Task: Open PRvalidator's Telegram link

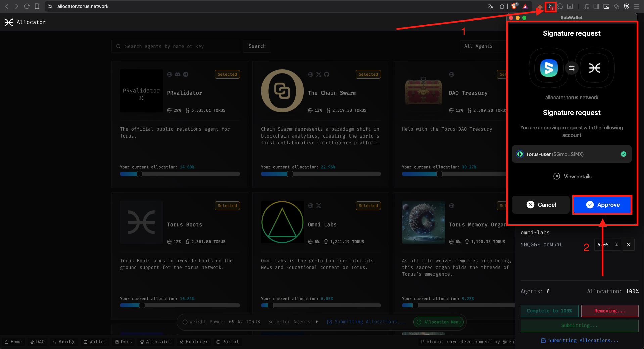Action: click(x=186, y=74)
